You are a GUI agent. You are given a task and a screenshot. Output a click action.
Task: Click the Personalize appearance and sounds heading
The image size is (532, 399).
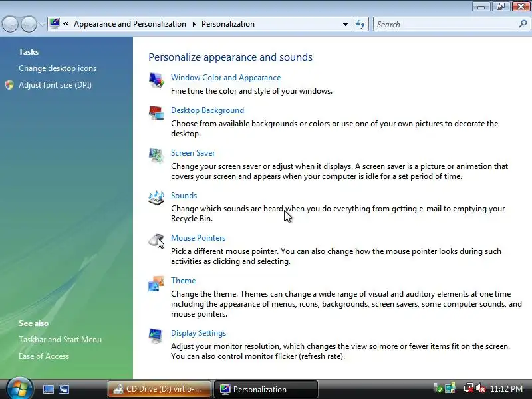point(230,57)
